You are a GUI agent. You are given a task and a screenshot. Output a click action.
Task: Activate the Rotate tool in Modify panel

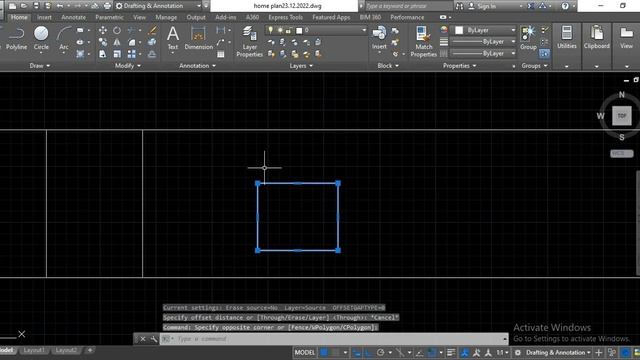(117, 30)
